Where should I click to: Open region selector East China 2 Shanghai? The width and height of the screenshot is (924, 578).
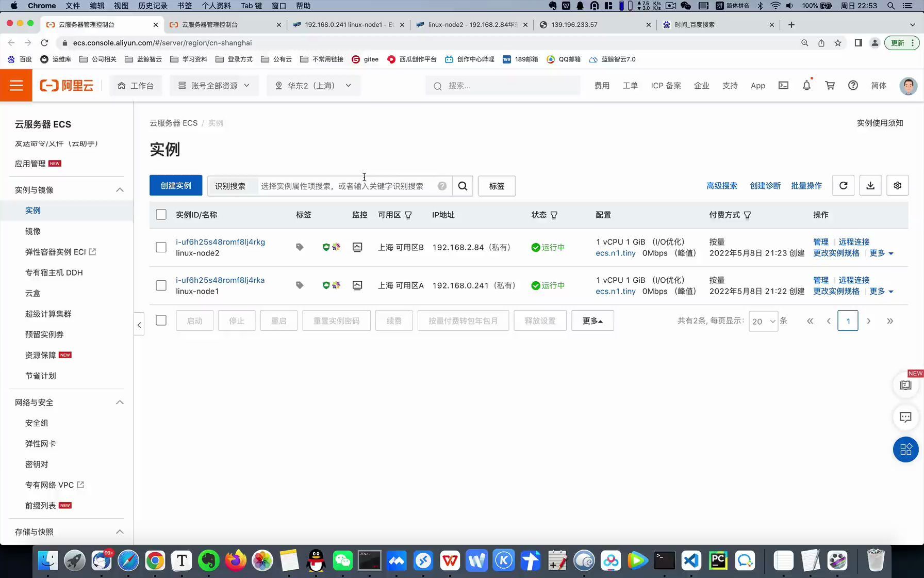tap(313, 86)
